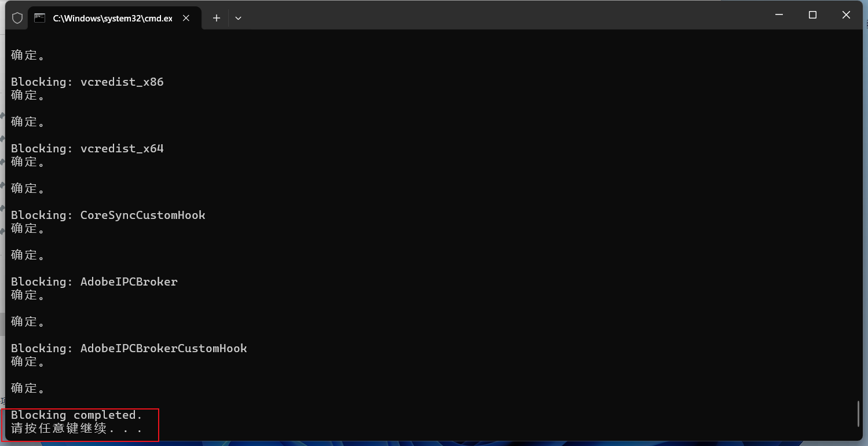The height and width of the screenshot is (446, 868).
Task: Click the shield icon in title bar
Action: [x=17, y=18]
